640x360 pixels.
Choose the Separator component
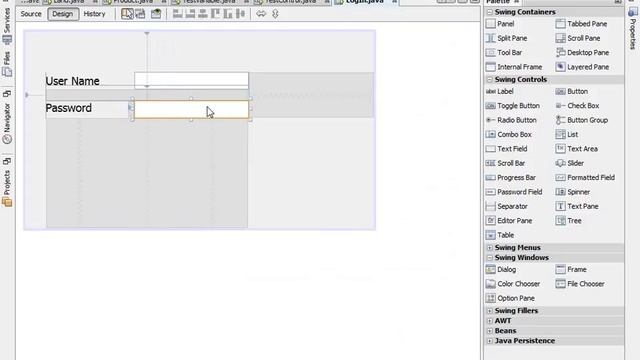point(507,206)
